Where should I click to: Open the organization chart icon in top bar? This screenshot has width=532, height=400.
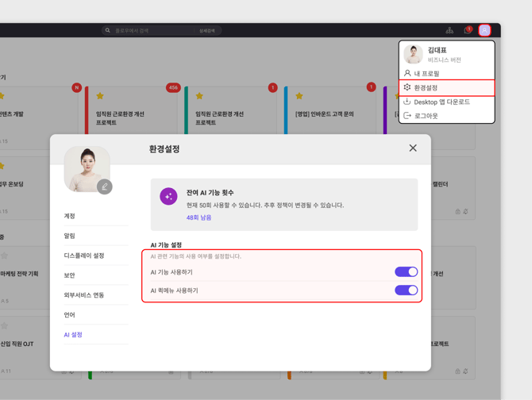pos(449,30)
